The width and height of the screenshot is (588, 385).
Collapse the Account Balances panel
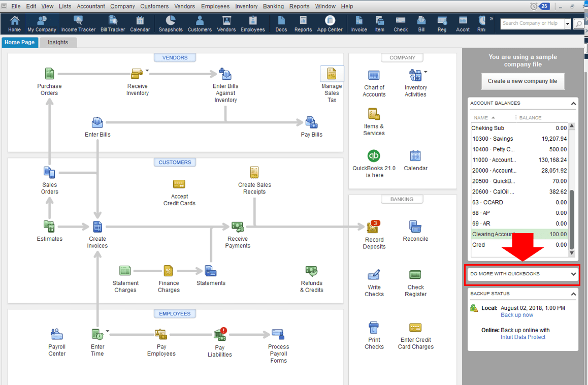(573, 103)
